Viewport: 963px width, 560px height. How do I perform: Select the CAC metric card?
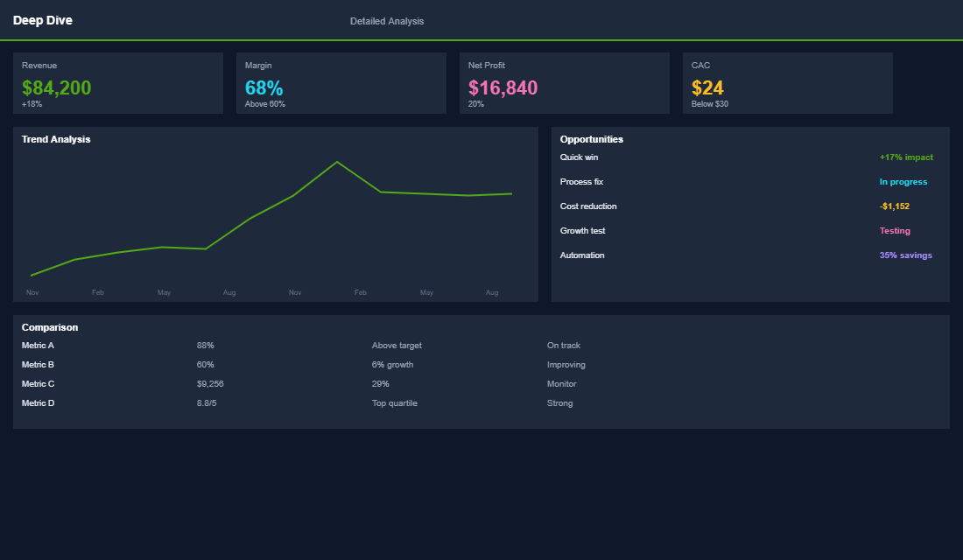click(x=787, y=83)
